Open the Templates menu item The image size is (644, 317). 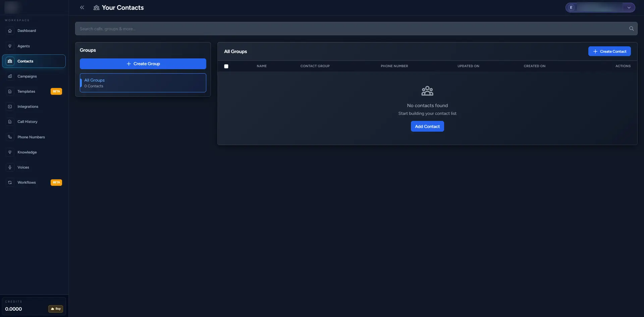[x=26, y=92]
